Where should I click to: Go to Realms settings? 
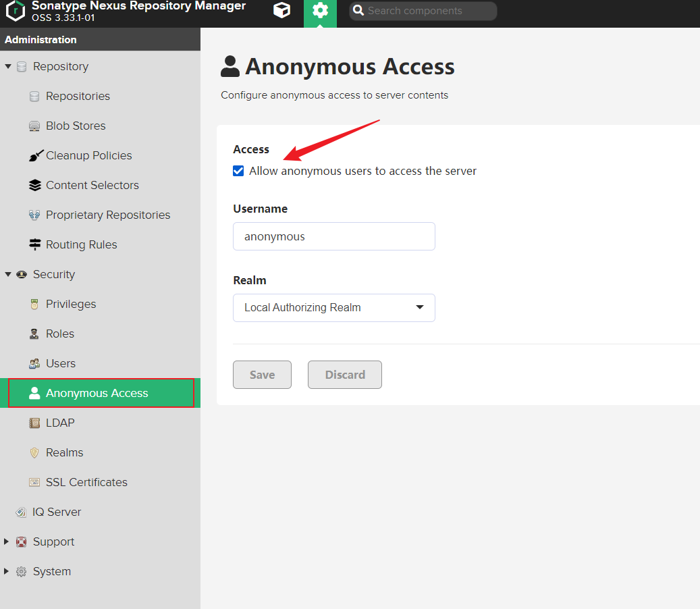tap(65, 453)
